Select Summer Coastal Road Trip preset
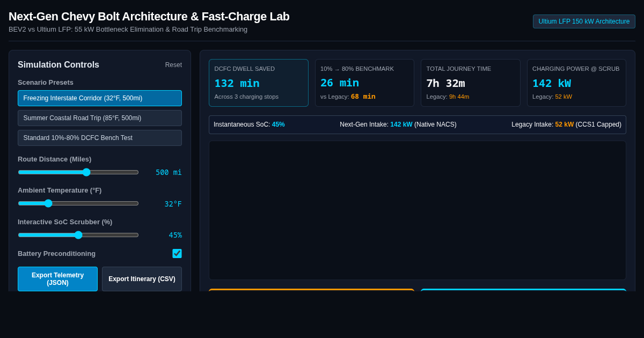 (100, 118)
